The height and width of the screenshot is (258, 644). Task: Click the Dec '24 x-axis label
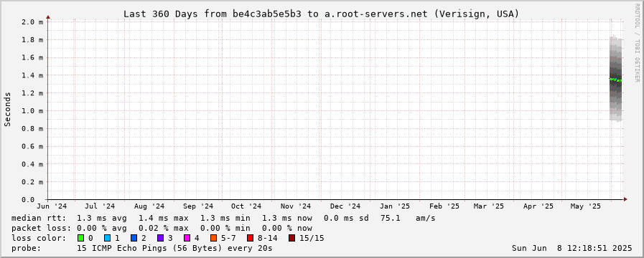click(x=345, y=206)
